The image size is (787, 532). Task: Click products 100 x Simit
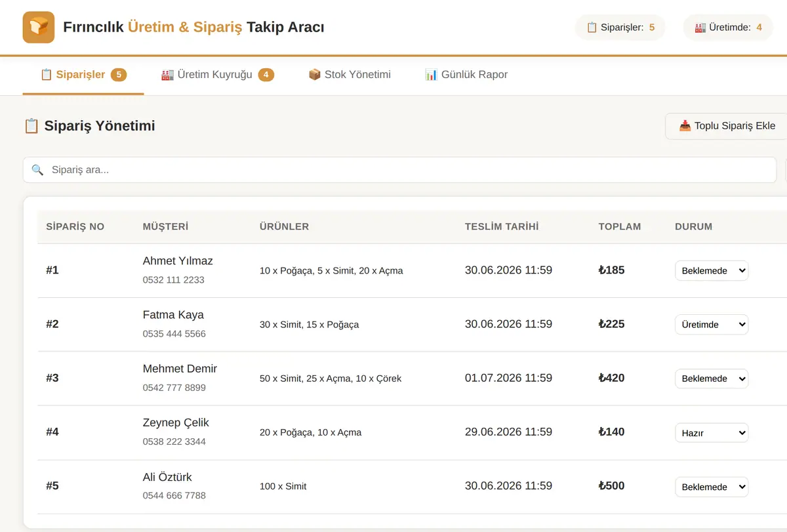283,487
